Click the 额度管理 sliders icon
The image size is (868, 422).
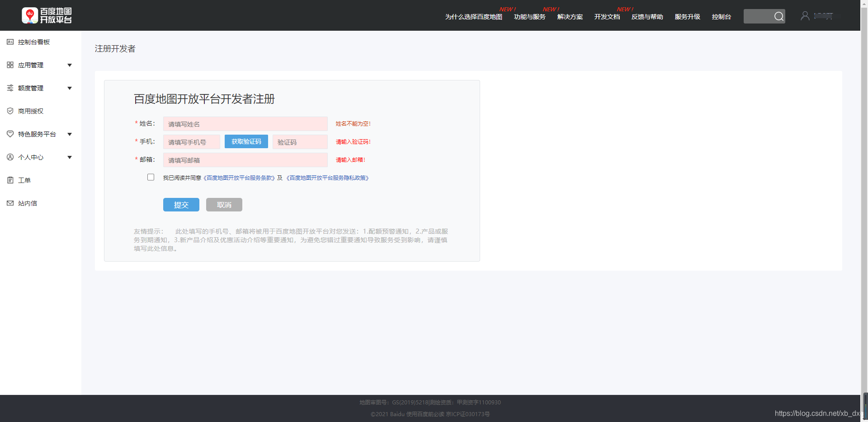coord(10,88)
